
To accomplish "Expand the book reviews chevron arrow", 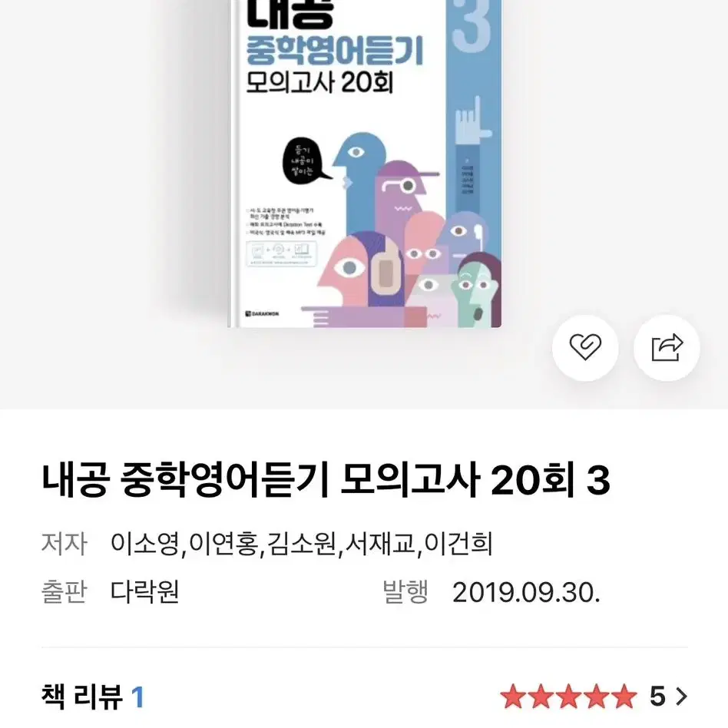I will point(681,697).
